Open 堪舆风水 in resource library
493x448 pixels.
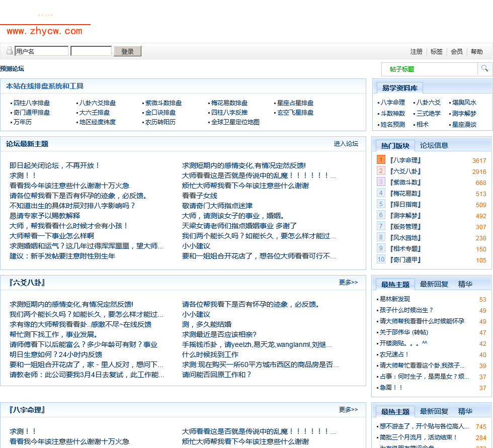[464, 103]
